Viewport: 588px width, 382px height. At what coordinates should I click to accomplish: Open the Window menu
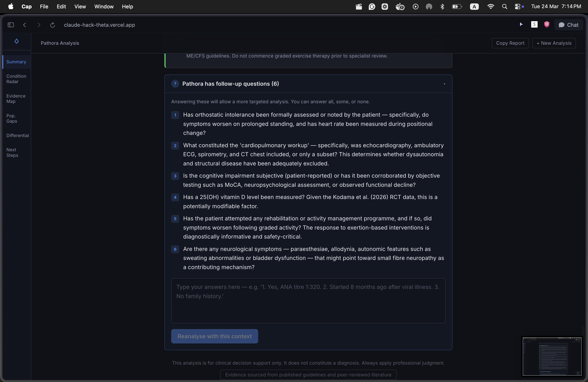click(104, 7)
